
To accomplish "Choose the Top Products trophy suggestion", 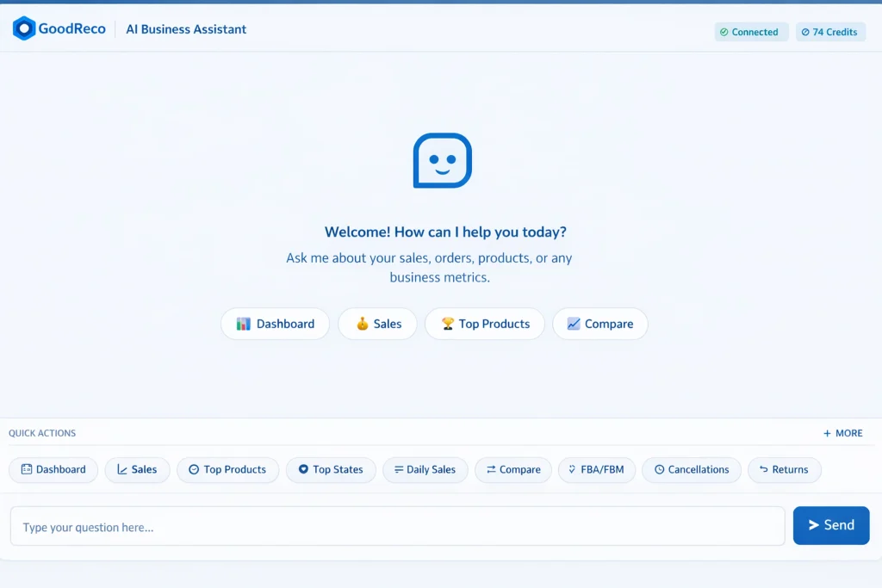I will click(484, 324).
